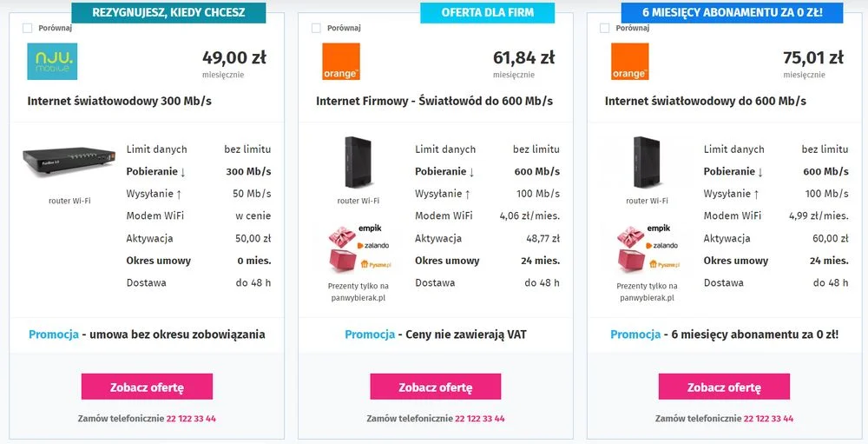Click Zobacz ofertę for 600 Mb/s Orange plan
Screen dimensions: 868x444
click(724, 387)
